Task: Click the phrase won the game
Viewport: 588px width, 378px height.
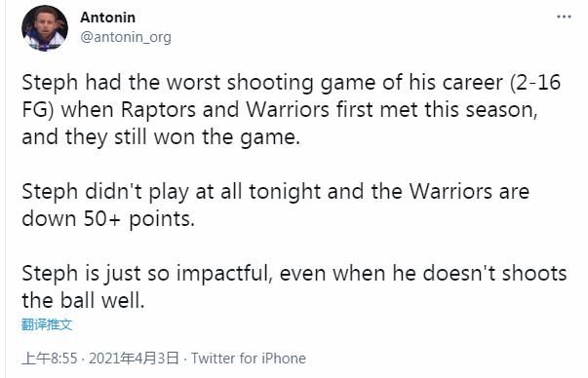Action: pyautogui.click(x=227, y=137)
